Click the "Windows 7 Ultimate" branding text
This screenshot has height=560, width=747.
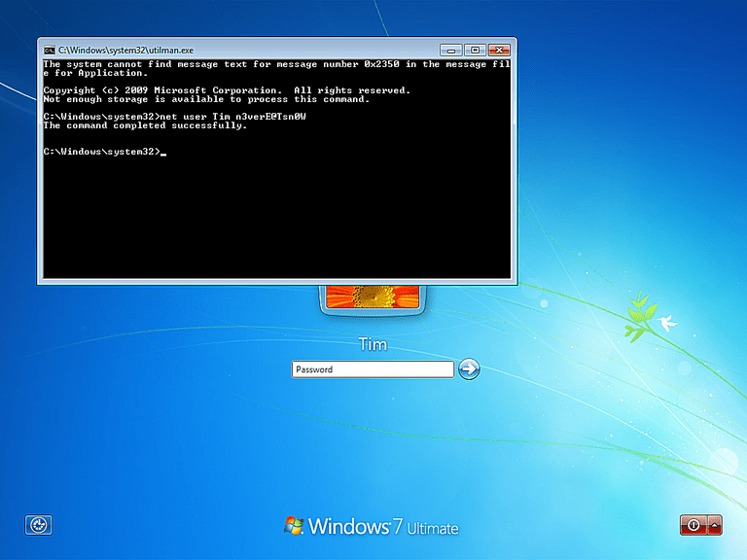pyautogui.click(x=383, y=527)
